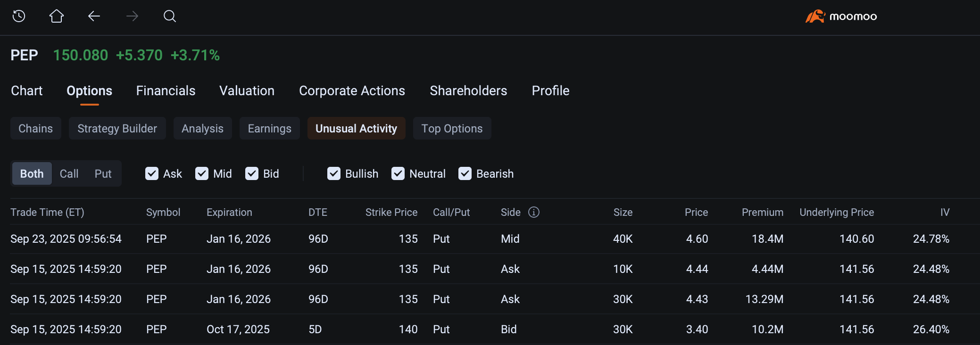Viewport: 980px width, 345px height.
Task: Open the search magnifier icon
Action: tap(170, 16)
